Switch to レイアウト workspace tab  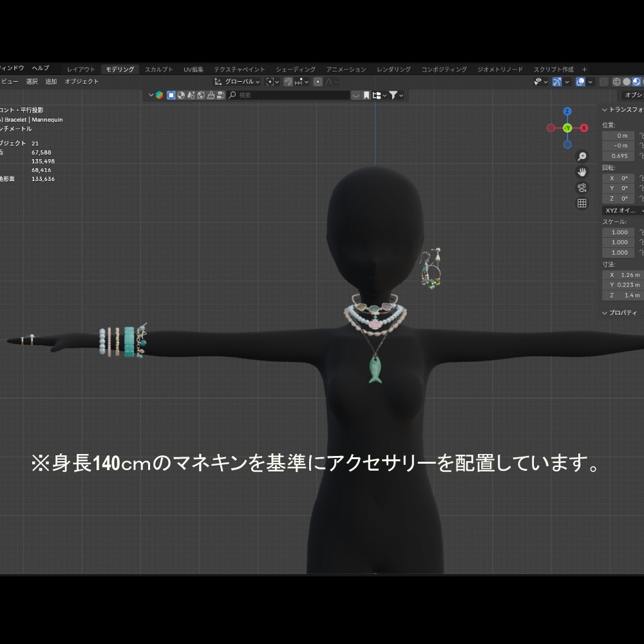[x=81, y=70]
